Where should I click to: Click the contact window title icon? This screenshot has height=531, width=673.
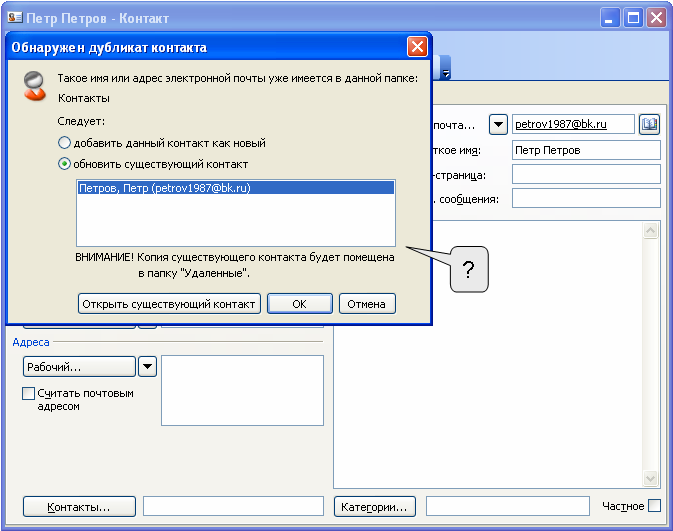[x=15, y=18]
